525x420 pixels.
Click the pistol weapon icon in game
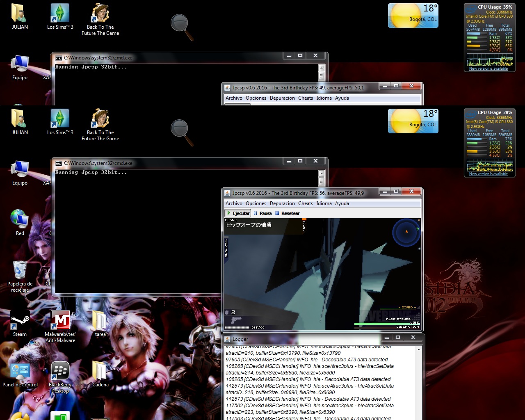[236, 320]
